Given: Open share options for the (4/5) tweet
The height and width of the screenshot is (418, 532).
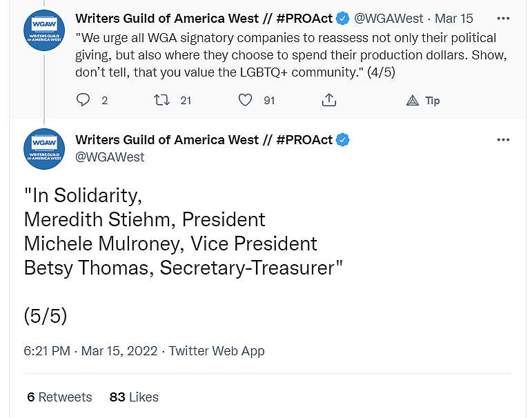Looking at the screenshot, I should point(329,101).
